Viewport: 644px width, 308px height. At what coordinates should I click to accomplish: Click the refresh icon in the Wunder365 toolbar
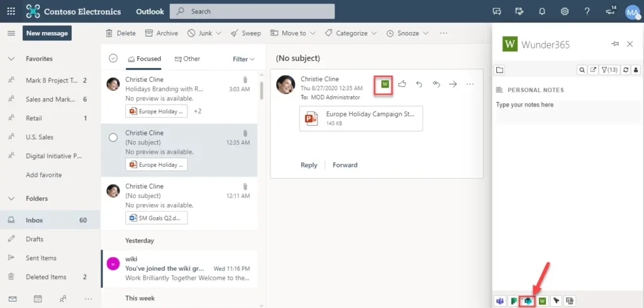point(626,70)
